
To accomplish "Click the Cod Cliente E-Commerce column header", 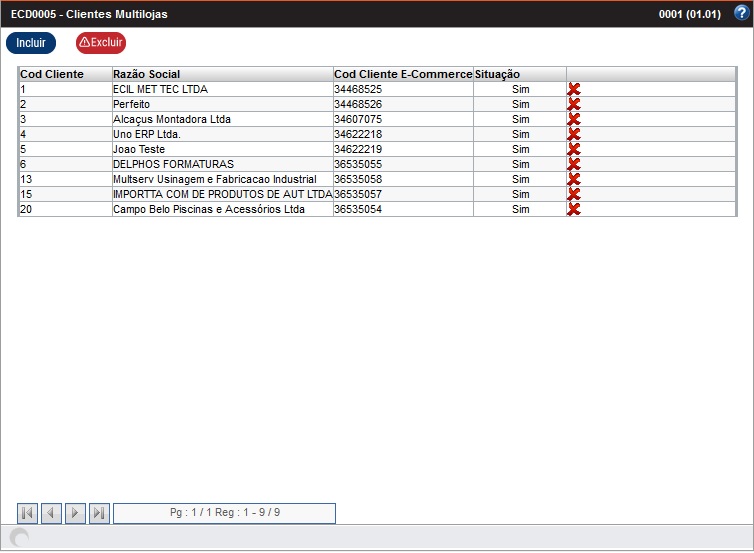I will point(402,74).
